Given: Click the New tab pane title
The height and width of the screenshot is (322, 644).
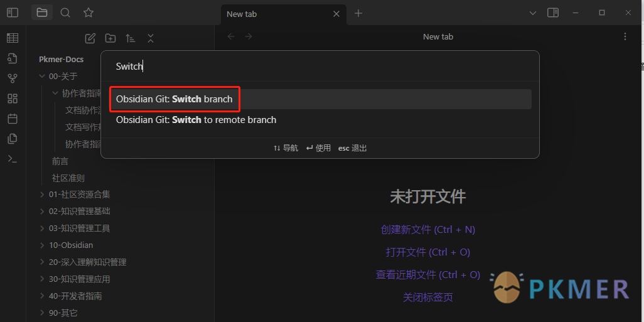Looking at the screenshot, I should (438, 36).
